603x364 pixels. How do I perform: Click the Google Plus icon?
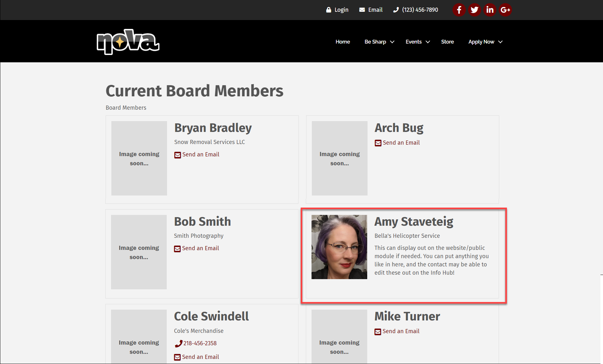tap(505, 10)
